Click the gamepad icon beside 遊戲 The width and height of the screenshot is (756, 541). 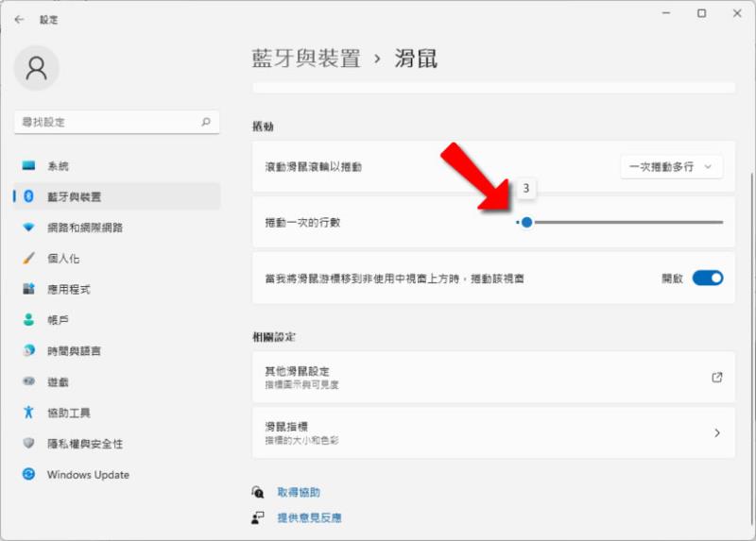(x=28, y=381)
